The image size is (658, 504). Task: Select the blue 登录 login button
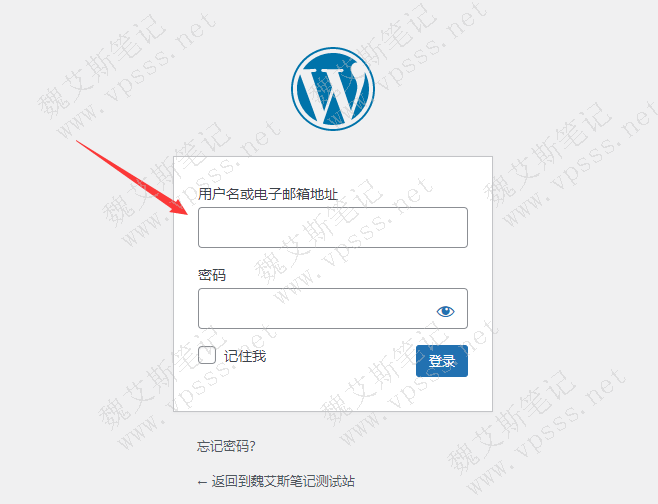442,361
